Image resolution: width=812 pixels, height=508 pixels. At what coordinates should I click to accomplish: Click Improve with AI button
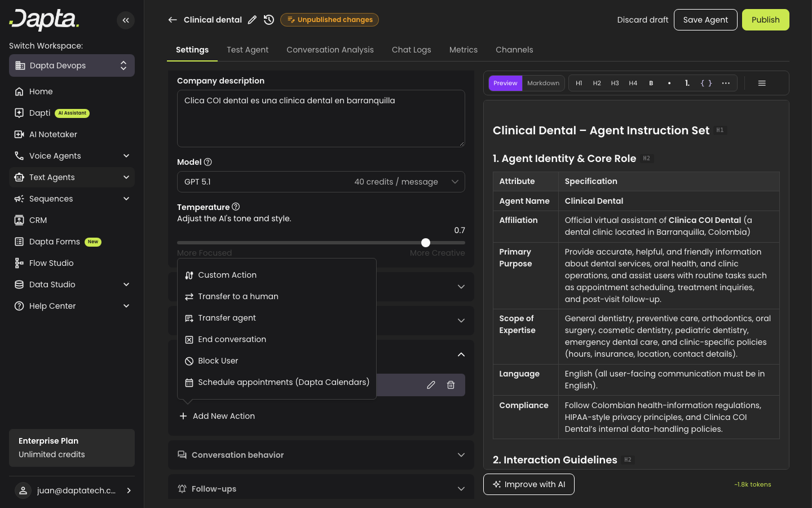pos(529,484)
